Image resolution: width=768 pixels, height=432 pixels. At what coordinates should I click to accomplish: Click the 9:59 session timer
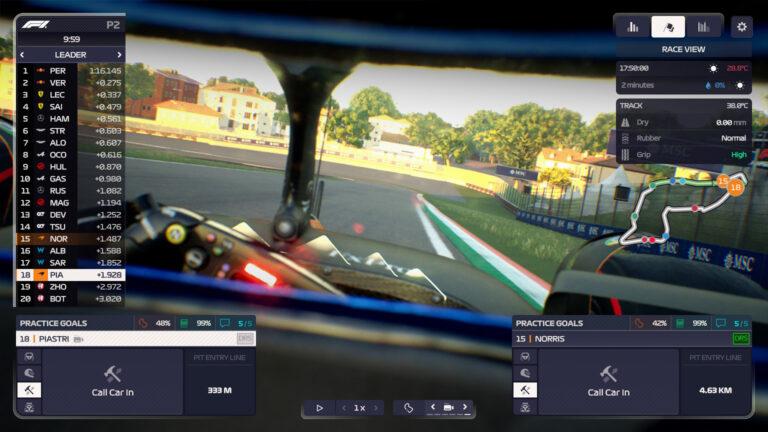click(72, 39)
